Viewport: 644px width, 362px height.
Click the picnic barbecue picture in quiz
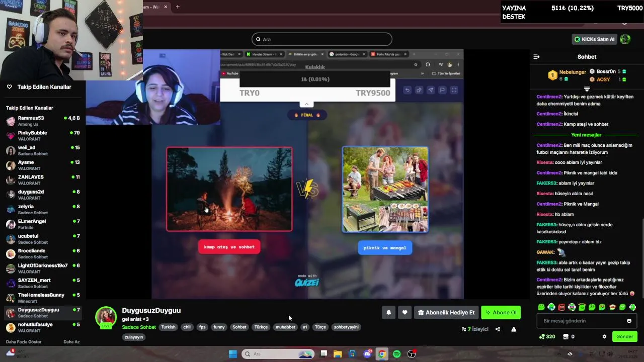pyautogui.click(x=385, y=189)
